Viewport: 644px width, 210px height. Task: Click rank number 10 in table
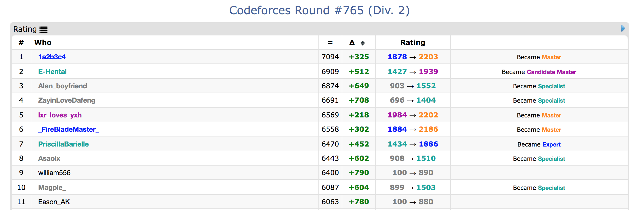coord(21,188)
